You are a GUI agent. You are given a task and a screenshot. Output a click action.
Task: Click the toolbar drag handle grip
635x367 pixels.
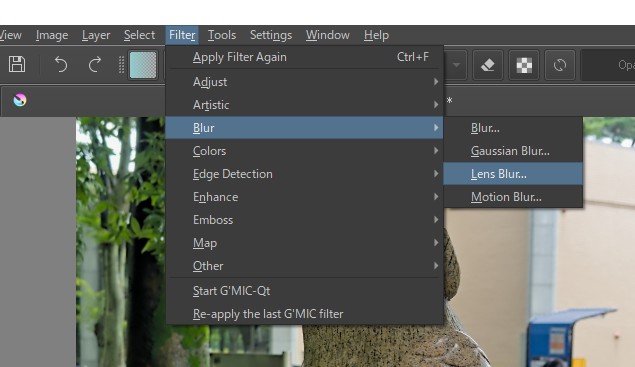(x=121, y=65)
